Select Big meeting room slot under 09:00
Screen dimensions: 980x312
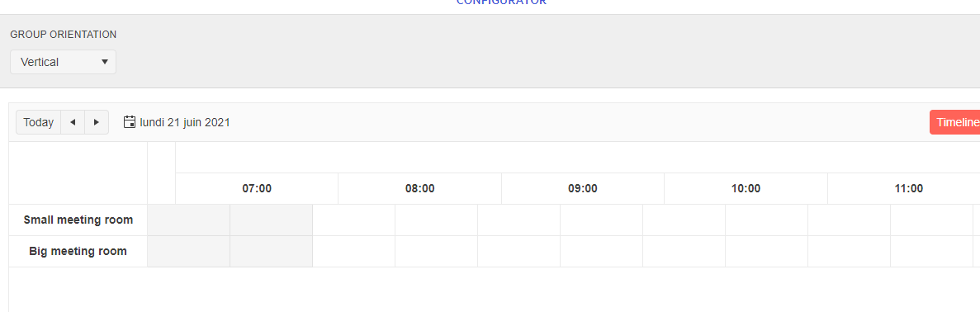601,252
